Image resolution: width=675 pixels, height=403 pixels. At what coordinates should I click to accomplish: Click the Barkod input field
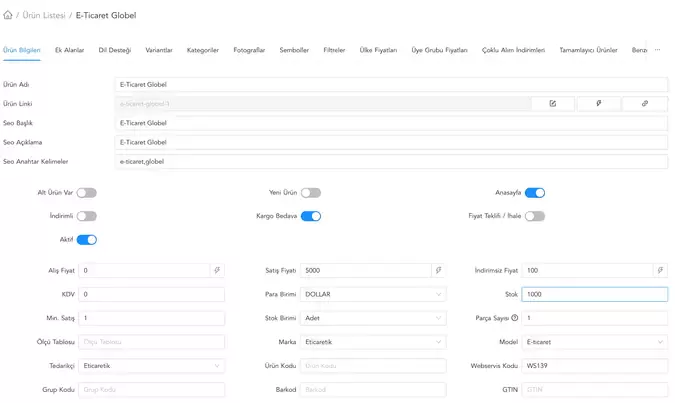pyautogui.click(x=373, y=389)
